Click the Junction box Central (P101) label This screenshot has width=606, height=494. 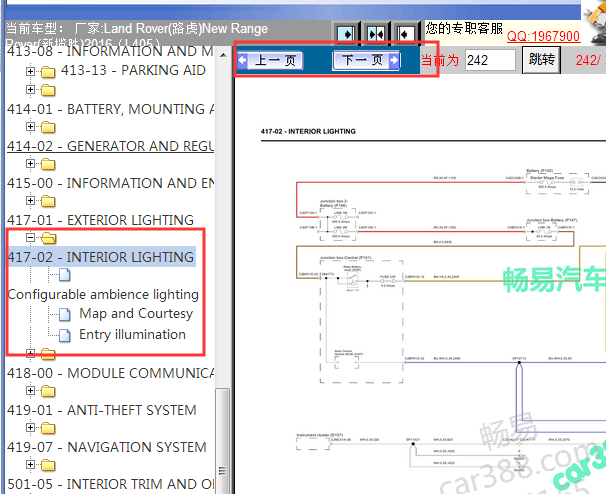click(346, 257)
